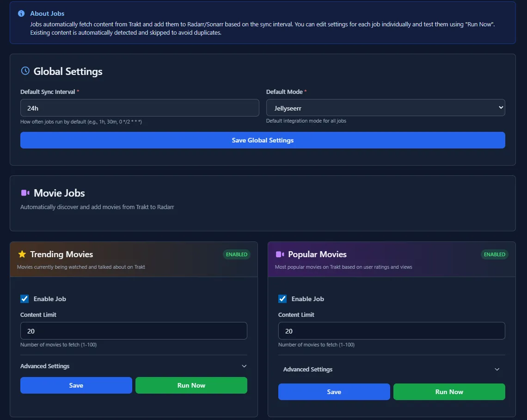Click the ENABLED badge on Trending Movies
527x420 pixels.
pos(236,254)
